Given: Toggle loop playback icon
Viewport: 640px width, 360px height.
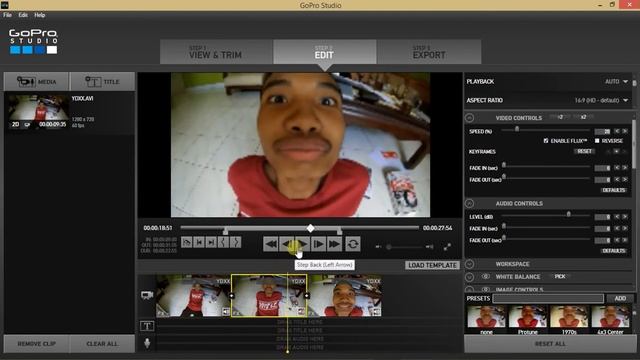Looking at the screenshot, I should 353,244.
